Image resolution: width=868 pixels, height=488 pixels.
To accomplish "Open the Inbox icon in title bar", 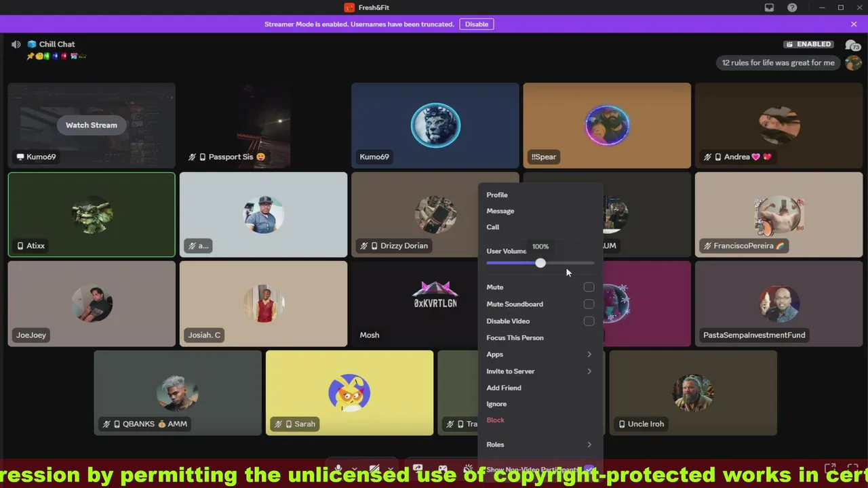I will coord(769,7).
